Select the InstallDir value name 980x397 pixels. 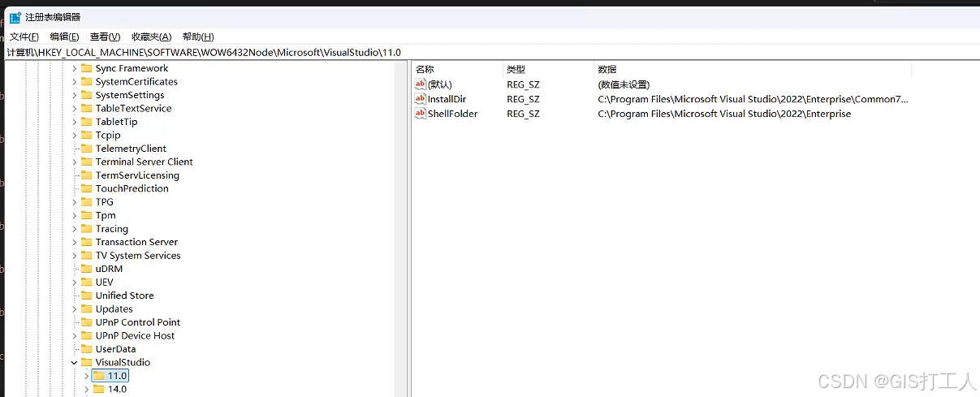447,99
